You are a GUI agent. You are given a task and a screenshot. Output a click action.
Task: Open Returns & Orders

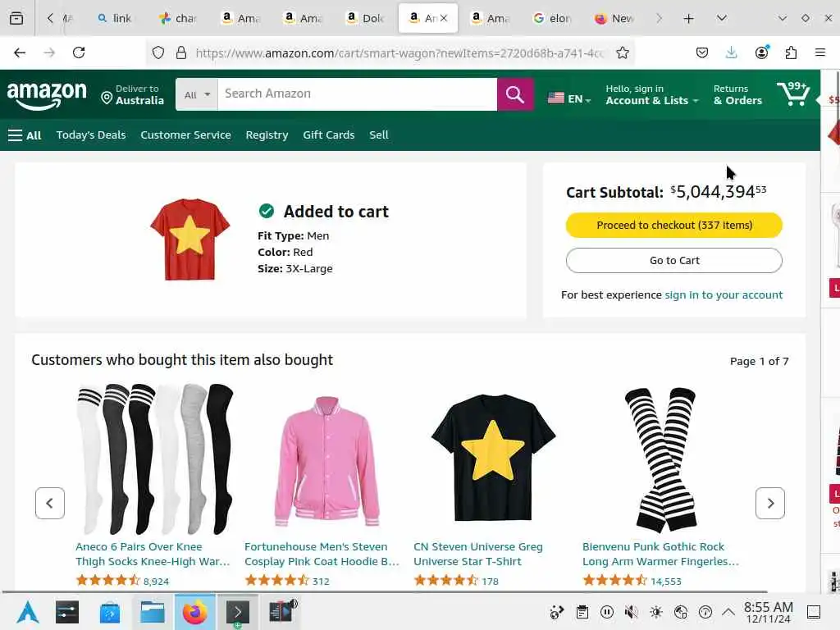(x=737, y=95)
